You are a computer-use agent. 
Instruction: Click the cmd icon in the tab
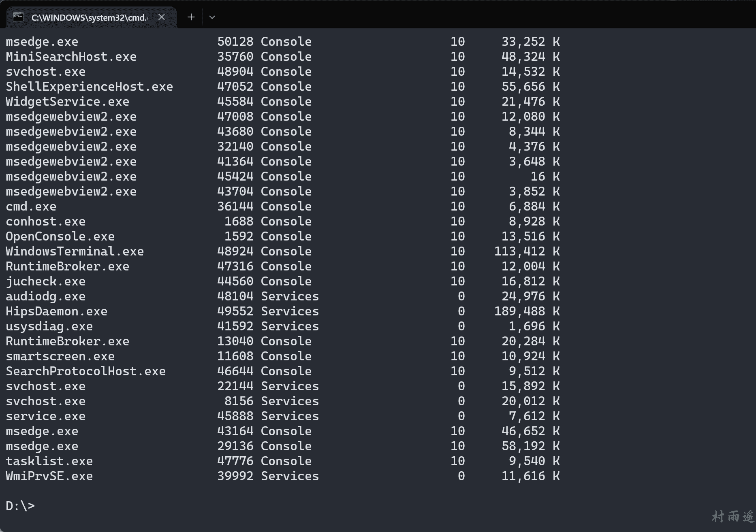coord(18,17)
